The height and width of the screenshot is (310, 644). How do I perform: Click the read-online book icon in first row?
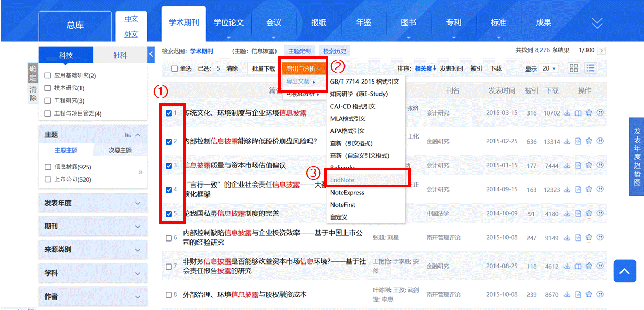coord(578,113)
